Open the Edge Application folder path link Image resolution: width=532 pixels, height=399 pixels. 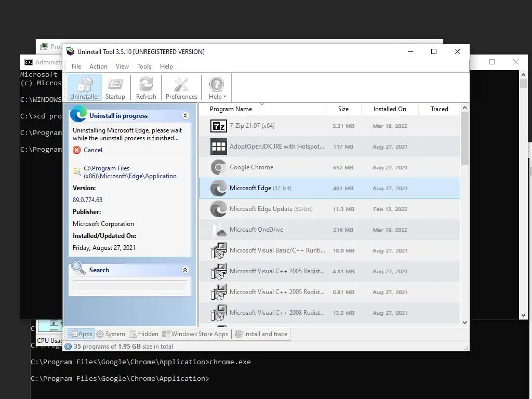(130, 172)
